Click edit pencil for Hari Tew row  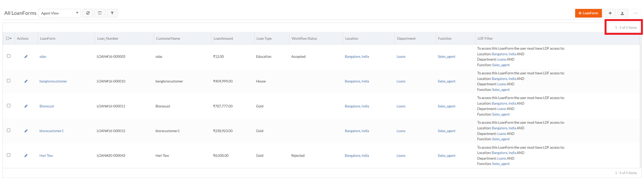pos(26,155)
